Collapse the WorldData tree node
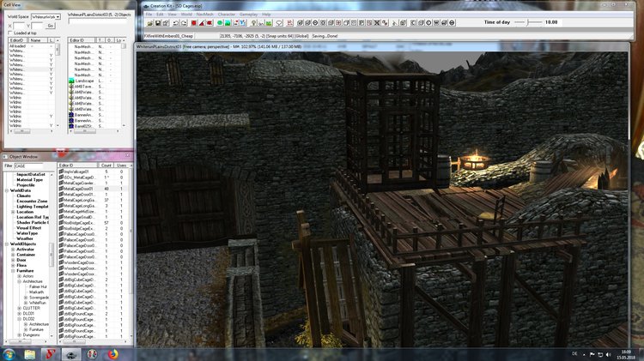 point(7,190)
